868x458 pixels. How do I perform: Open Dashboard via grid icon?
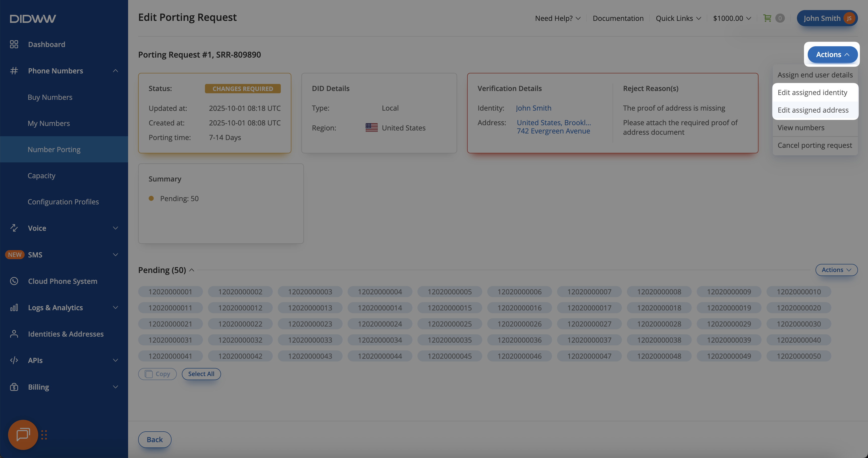pos(14,44)
